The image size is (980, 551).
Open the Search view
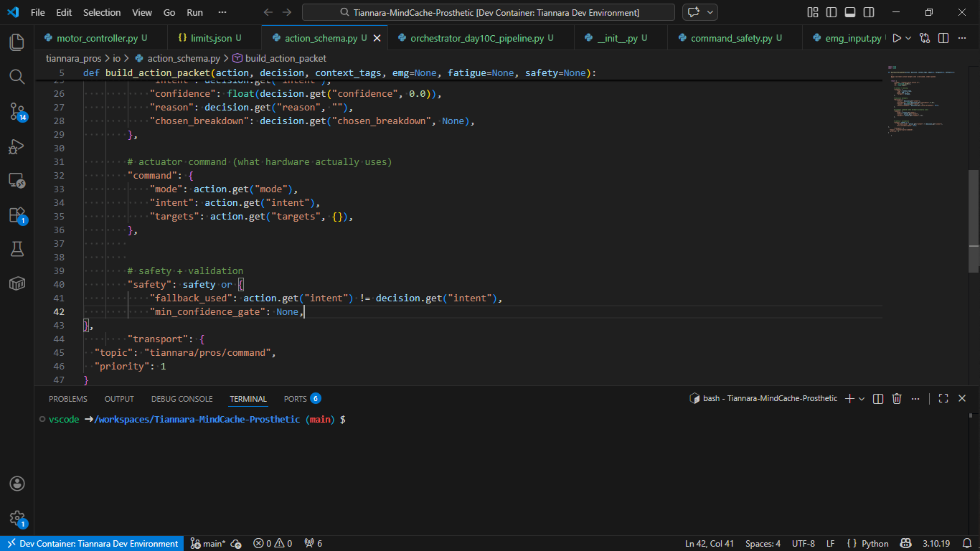(x=17, y=77)
